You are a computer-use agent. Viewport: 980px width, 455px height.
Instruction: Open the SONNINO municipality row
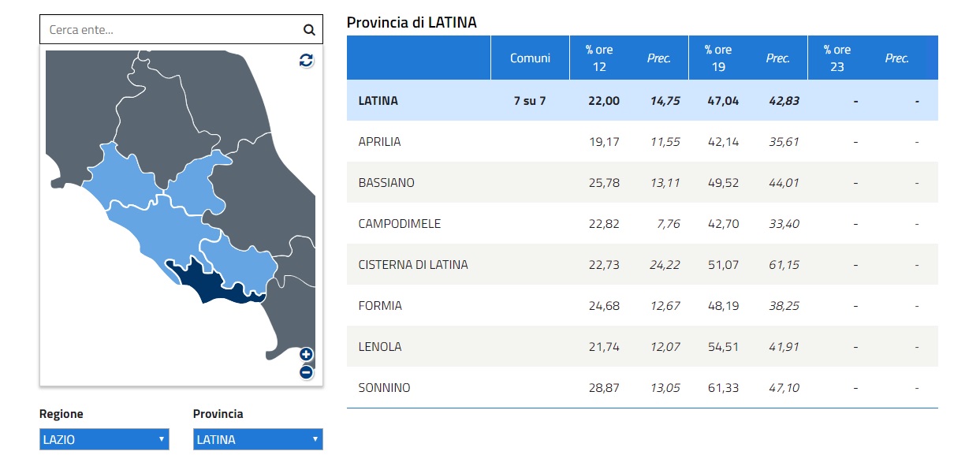[x=384, y=388]
